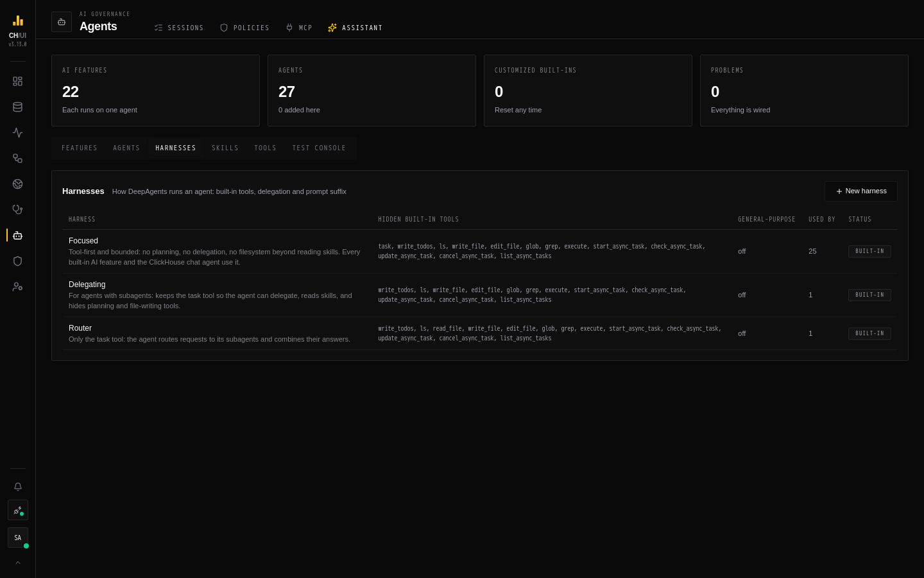The width and height of the screenshot is (924, 578).
Task: Create a harness with New harness button
Action: (861, 191)
